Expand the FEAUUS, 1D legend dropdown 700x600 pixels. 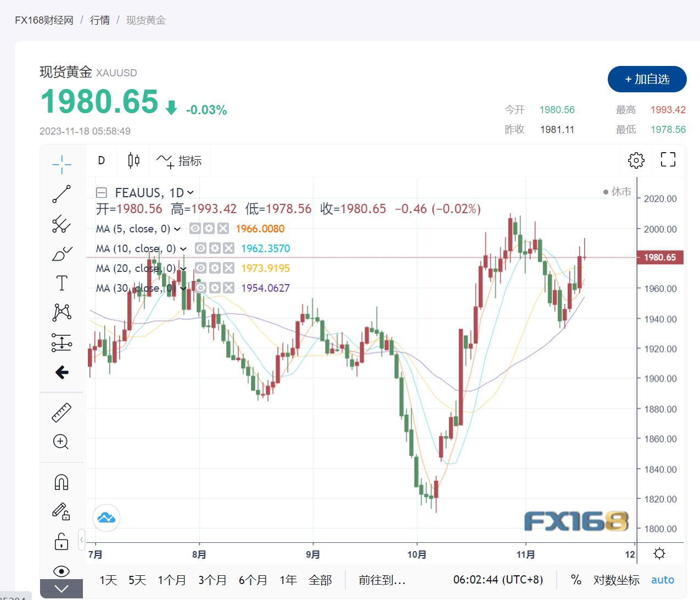tap(189, 192)
